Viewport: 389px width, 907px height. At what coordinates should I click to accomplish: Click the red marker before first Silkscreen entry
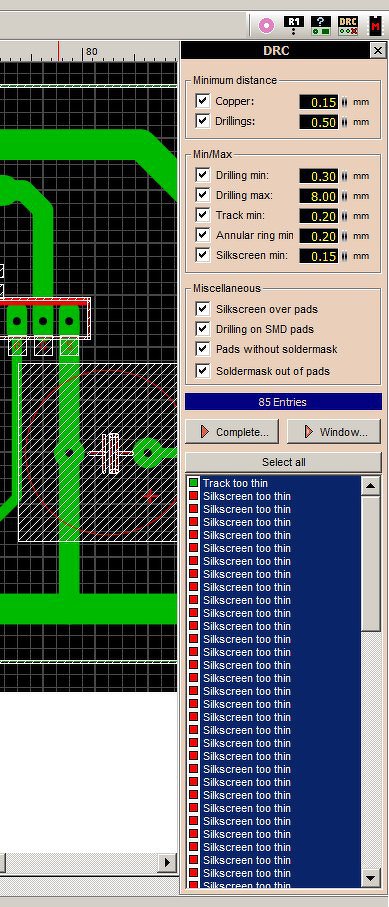(x=193, y=496)
